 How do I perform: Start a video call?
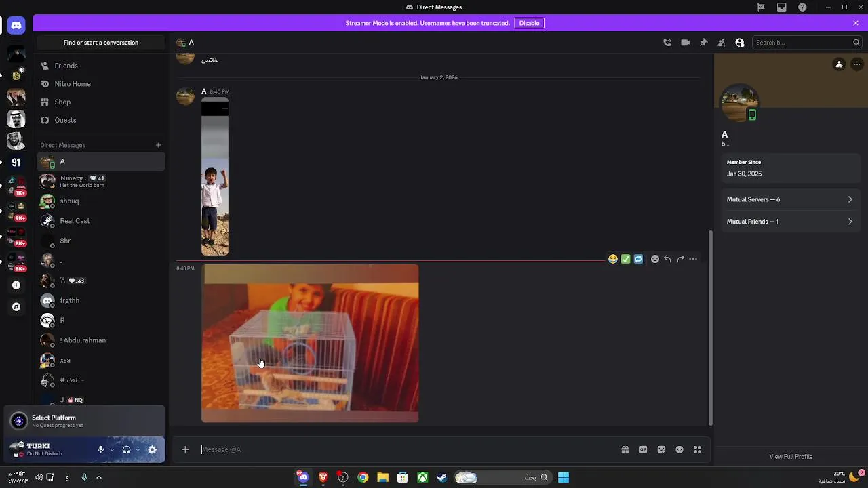[x=686, y=43]
